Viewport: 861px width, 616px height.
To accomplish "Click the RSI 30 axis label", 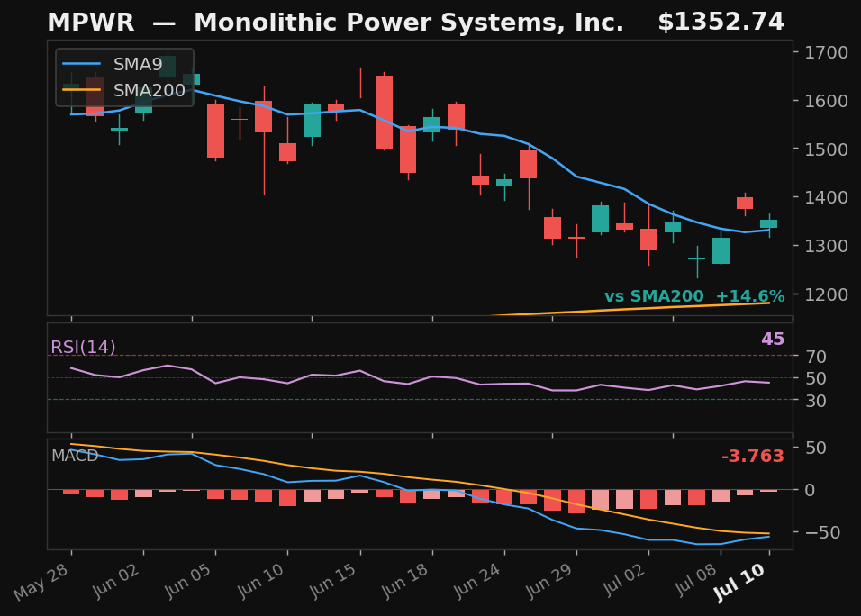I will click(x=816, y=401).
